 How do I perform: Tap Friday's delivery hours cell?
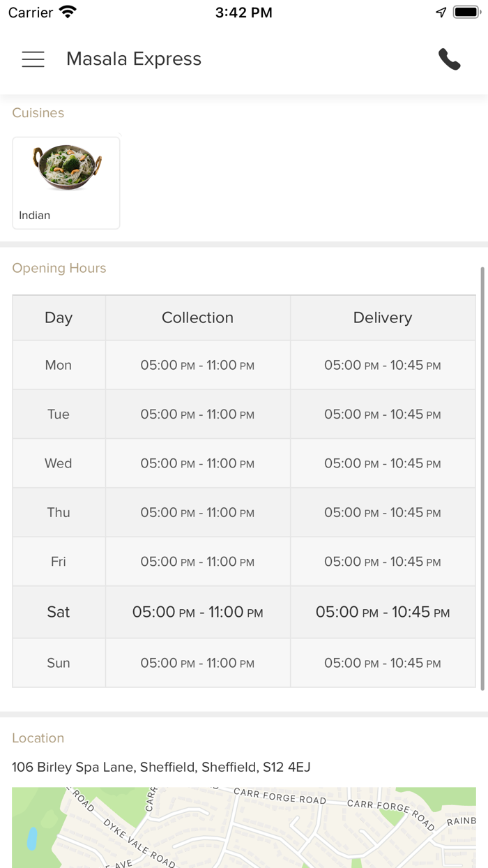pyautogui.click(x=383, y=562)
